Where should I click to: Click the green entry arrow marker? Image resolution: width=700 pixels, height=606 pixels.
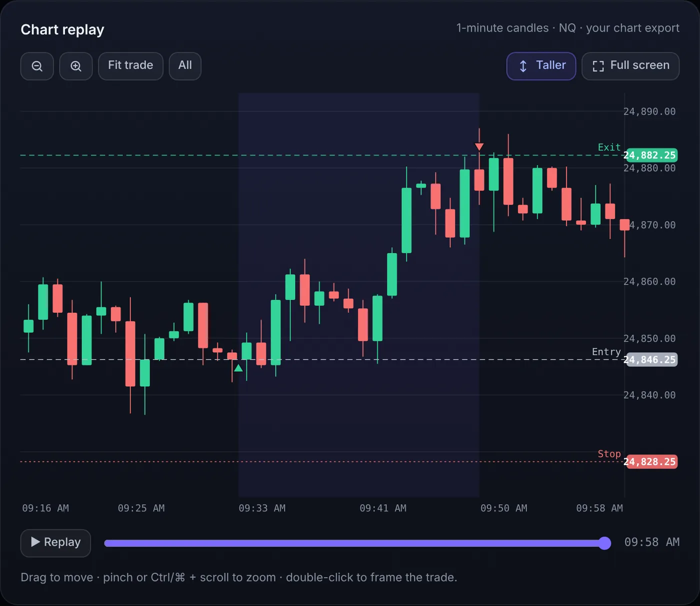[x=238, y=368]
